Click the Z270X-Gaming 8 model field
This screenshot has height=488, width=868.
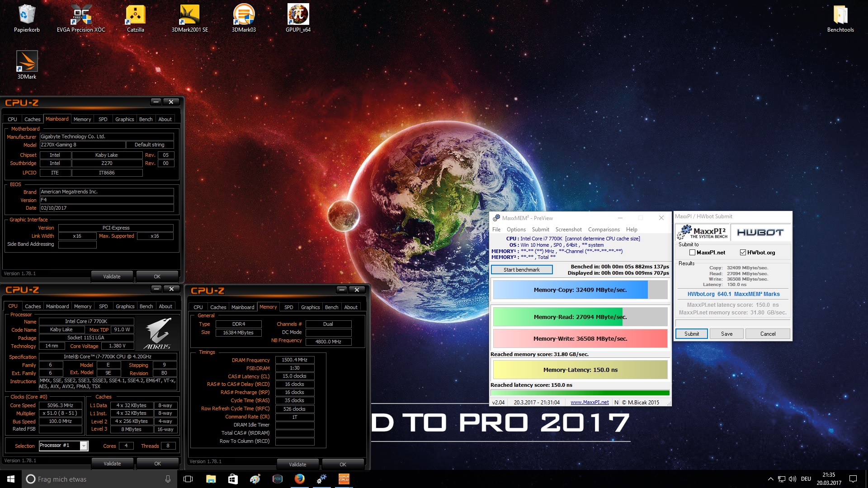pos(82,145)
